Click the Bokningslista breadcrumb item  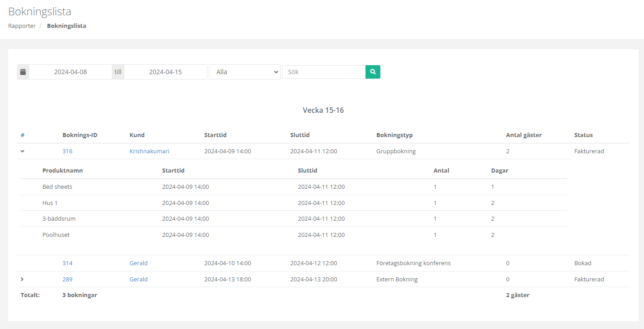click(66, 26)
